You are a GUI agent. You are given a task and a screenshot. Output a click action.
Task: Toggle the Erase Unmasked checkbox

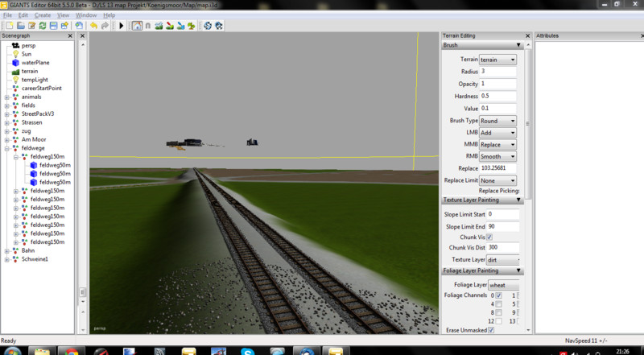[x=491, y=330]
